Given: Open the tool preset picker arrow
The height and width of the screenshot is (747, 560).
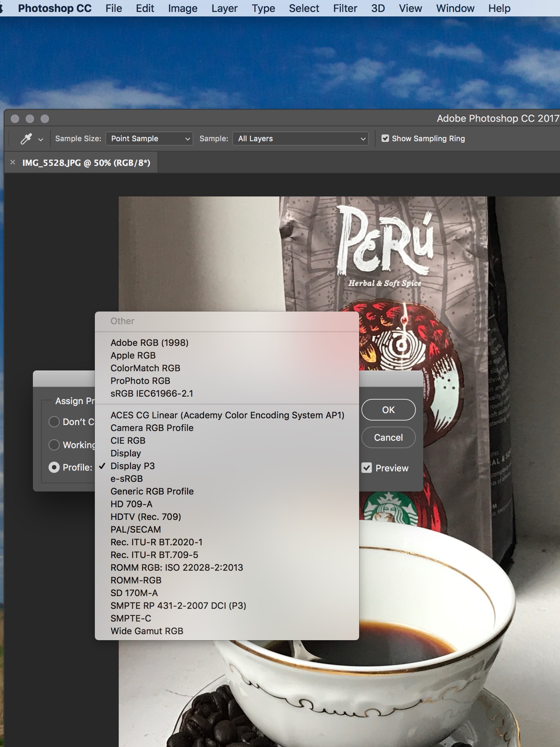Looking at the screenshot, I should (41, 140).
